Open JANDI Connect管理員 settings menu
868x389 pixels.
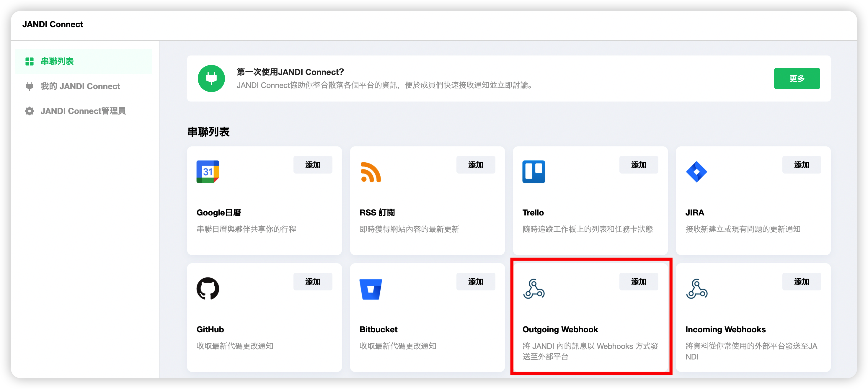click(83, 111)
